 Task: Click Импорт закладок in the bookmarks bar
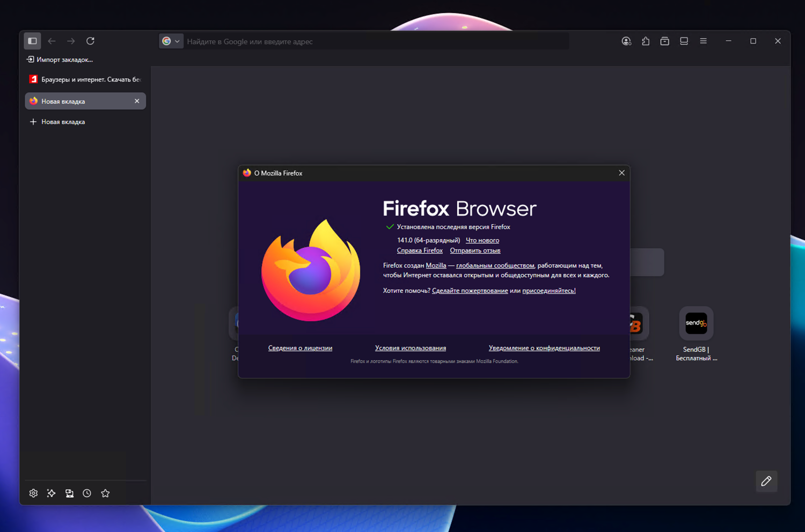pos(60,60)
